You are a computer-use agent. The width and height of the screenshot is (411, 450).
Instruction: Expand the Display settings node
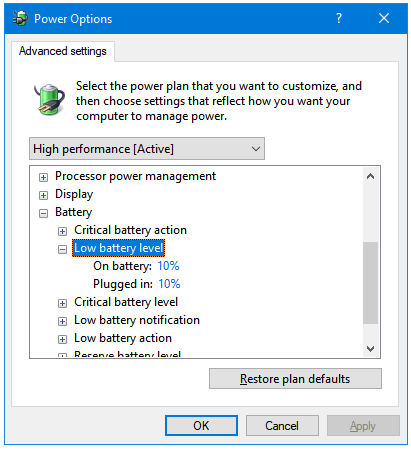click(x=43, y=195)
